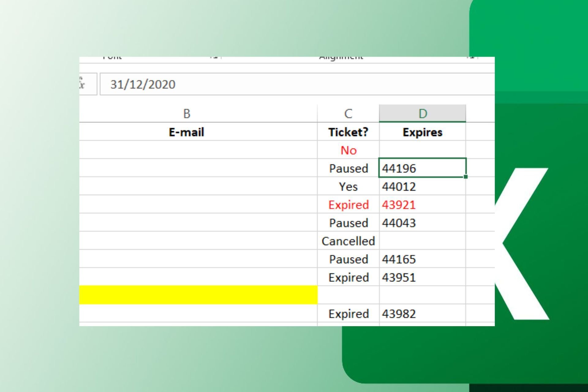Image resolution: width=588 pixels, height=392 pixels.
Task: Select the cell containing 44012
Action: [x=423, y=186]
